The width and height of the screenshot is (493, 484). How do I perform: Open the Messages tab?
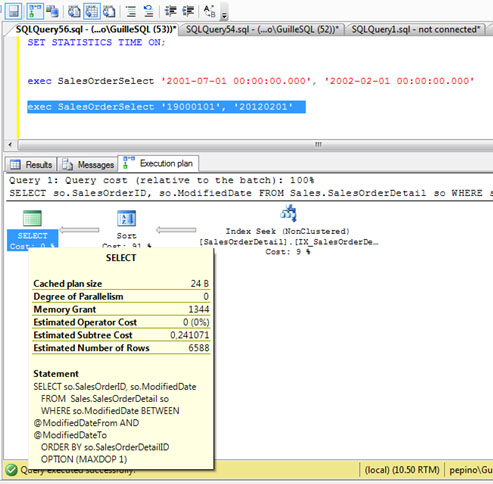pyautogui.click(x=88, y=164)
